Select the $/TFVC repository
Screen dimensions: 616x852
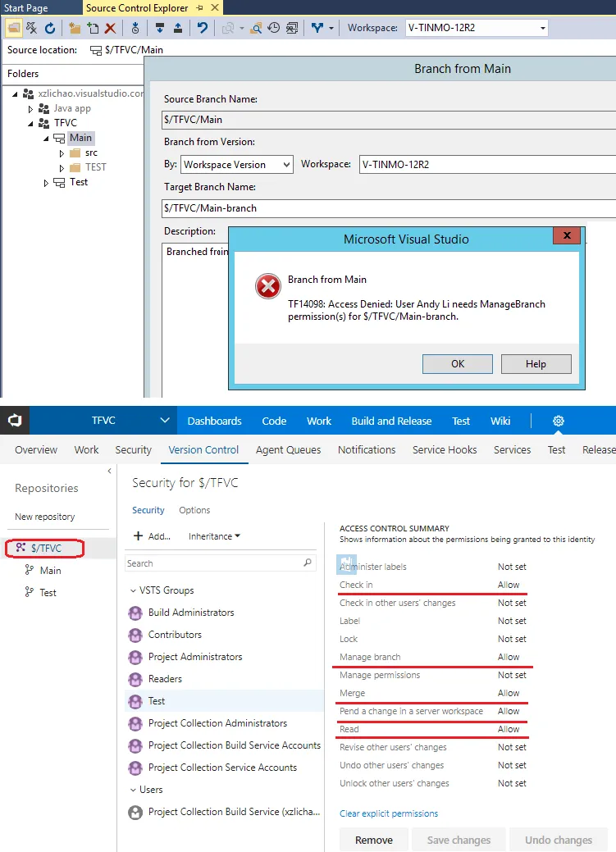(44, 549)
